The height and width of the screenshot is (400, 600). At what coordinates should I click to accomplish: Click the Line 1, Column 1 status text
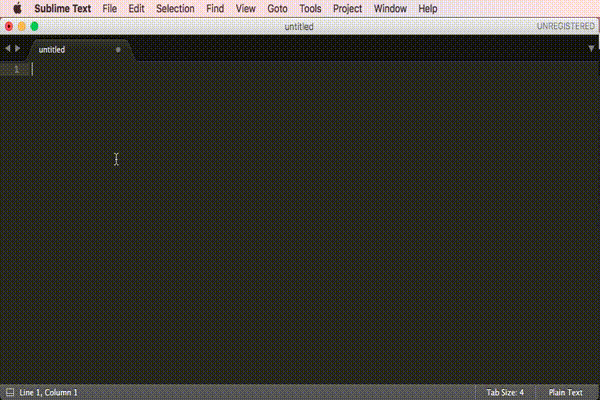click(48, 392)
